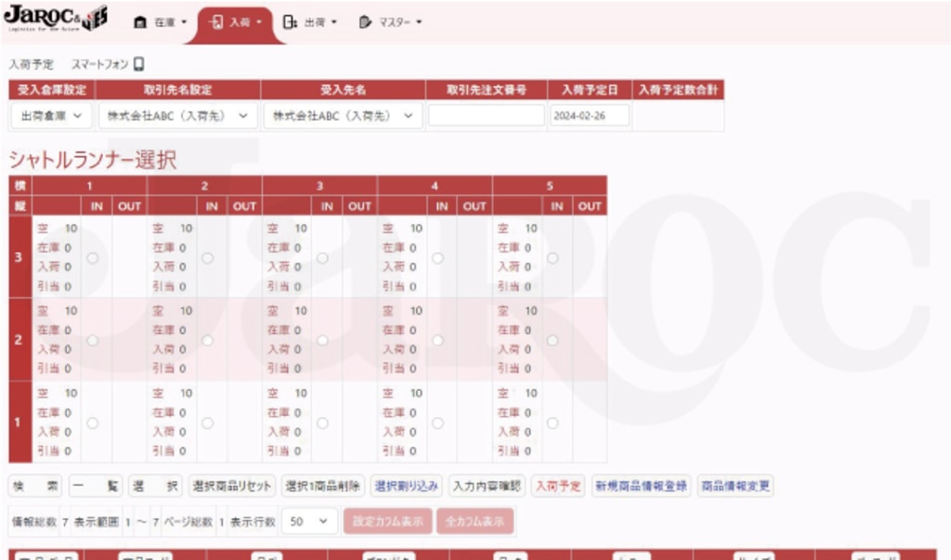
Task: Click the 選択商品リセット button
Action: (232, 487)
